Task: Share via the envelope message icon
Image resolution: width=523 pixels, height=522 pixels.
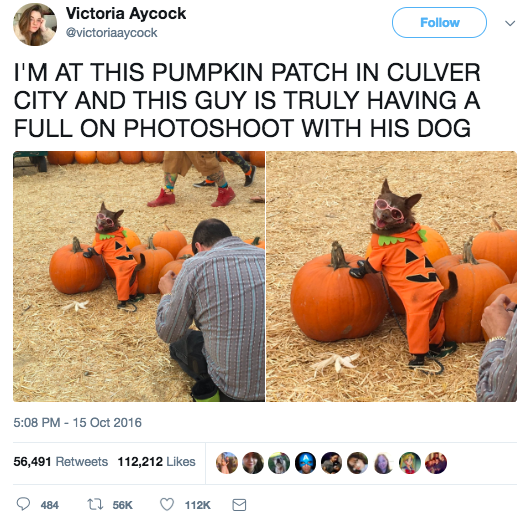Action: pos(239,505)
